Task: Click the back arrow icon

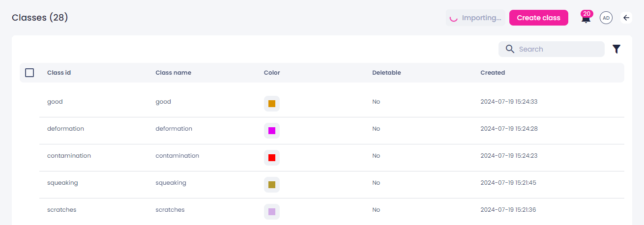Action: click(x=626, y=18)
